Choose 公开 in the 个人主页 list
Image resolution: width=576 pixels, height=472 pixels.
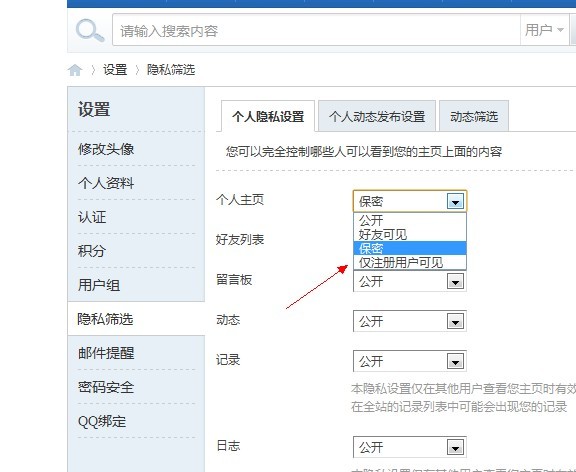pyautogui.click(x=410, y=220)
